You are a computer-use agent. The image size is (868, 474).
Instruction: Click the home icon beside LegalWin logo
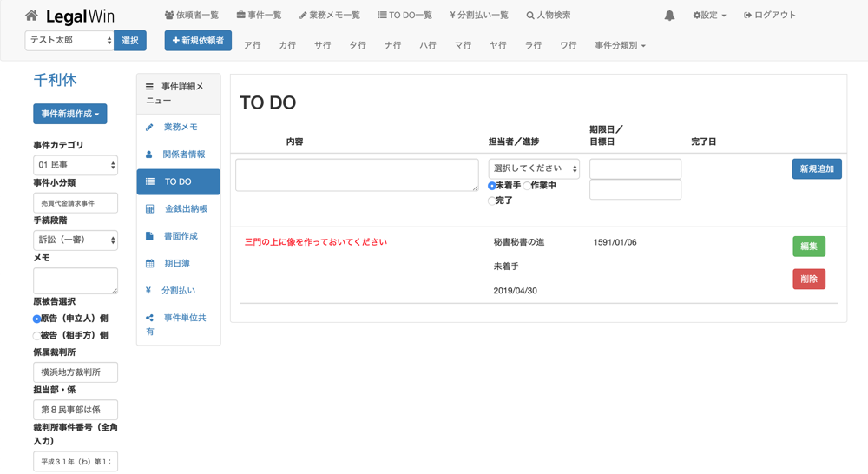click(31, 16)
